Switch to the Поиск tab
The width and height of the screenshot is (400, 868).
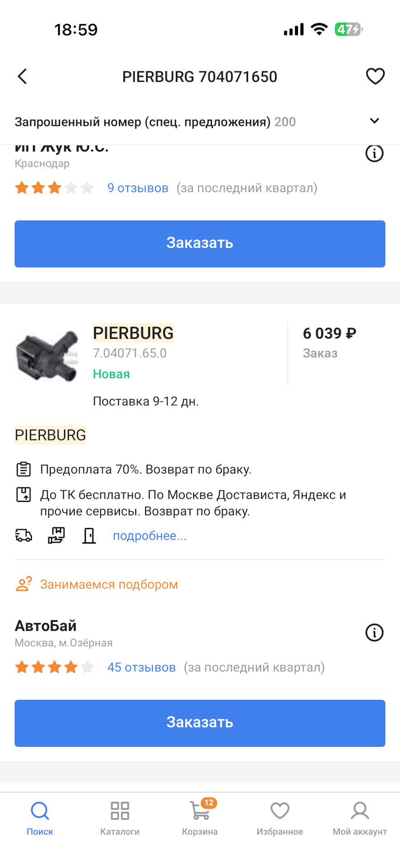click(x=40, y=818)
